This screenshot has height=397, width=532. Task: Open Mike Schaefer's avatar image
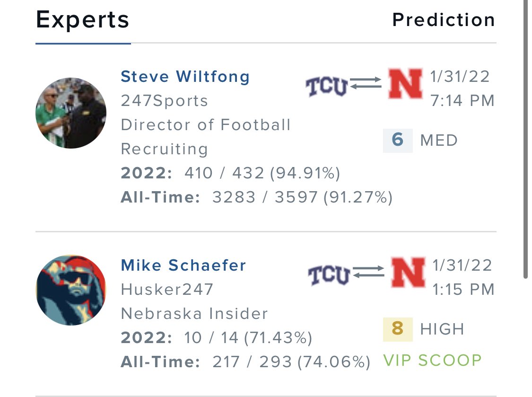pyautogui.click(x=71, y=291)
